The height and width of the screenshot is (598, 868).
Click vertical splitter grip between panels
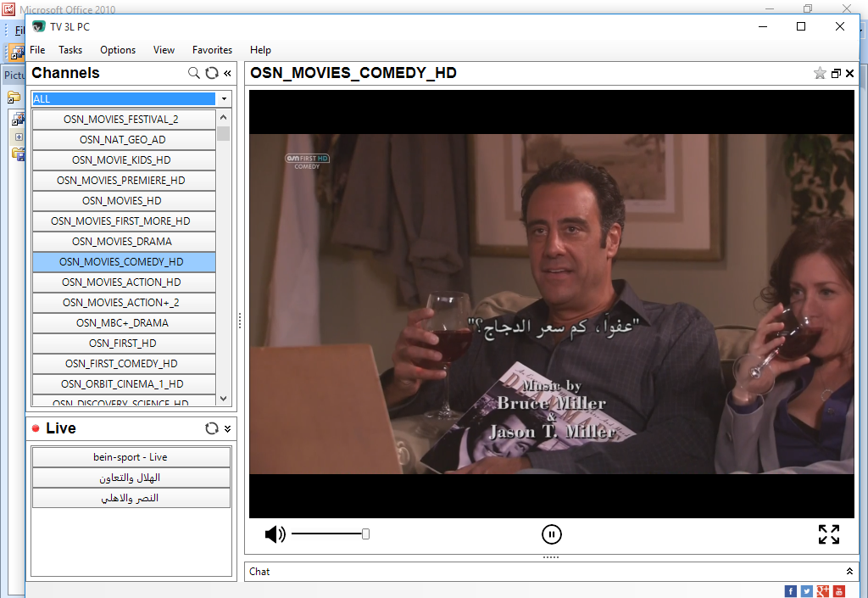(x=240, y=321)
